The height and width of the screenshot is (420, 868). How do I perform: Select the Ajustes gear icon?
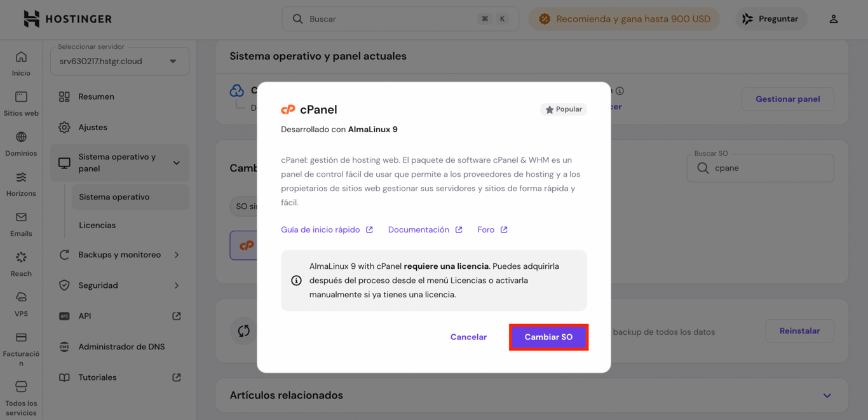[x=64, y=126]
